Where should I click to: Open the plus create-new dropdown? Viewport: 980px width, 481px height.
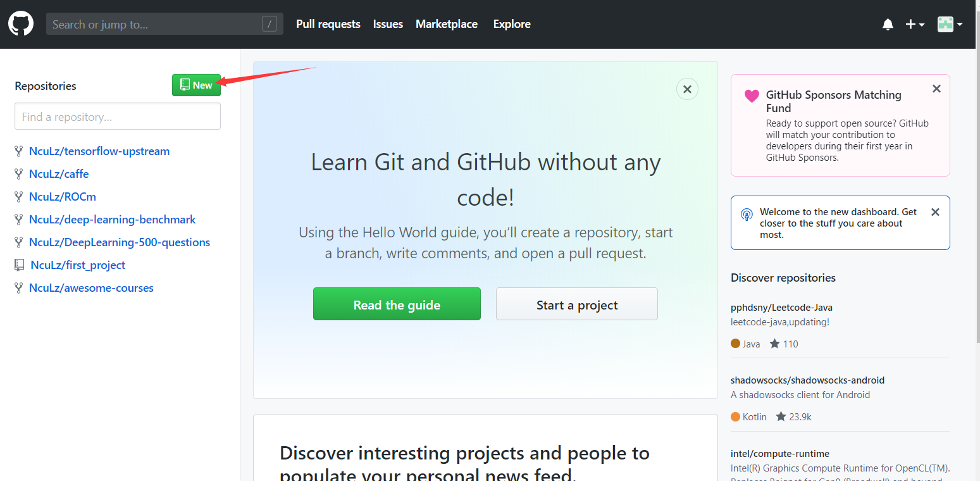tap(915, 24)
